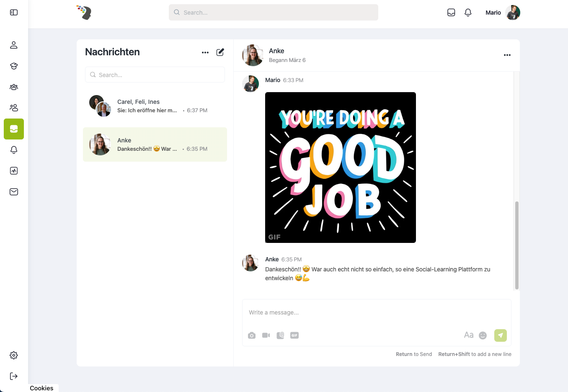The height and width of the screenshot is (392, 568).
Task: Click the Cookies label at the bottom
Action: [x=41, y=388]
